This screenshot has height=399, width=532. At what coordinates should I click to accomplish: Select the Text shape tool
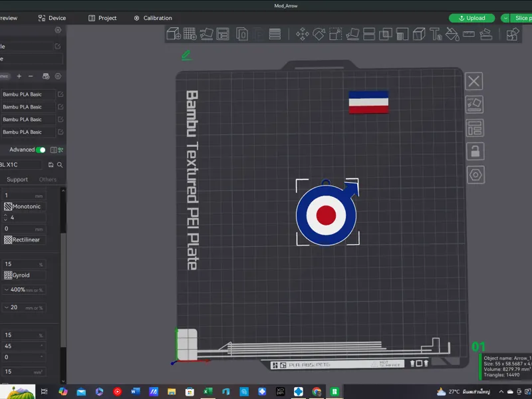(x=436, y=35)
